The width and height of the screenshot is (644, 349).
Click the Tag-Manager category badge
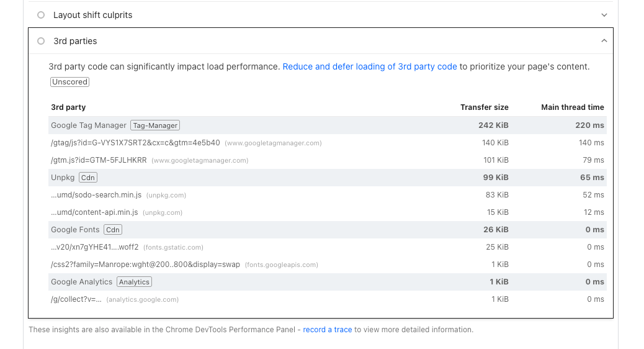[x=155, y=125]
